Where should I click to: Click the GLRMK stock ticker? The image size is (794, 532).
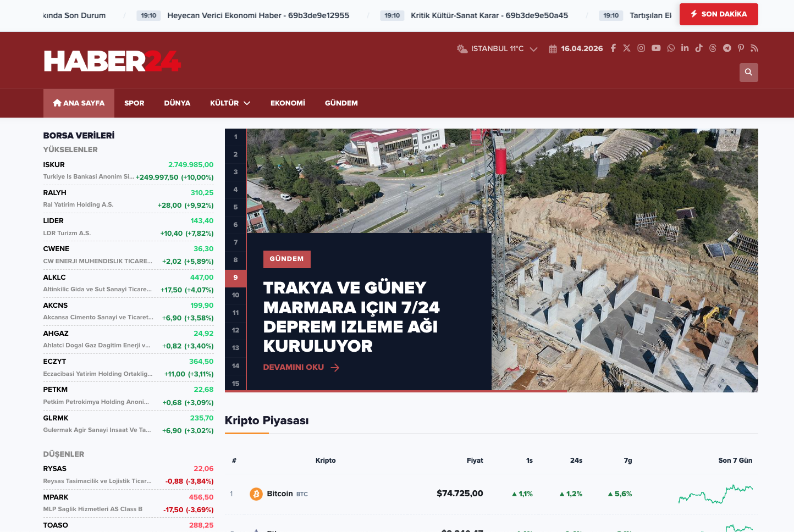click(x=56, y=418)
